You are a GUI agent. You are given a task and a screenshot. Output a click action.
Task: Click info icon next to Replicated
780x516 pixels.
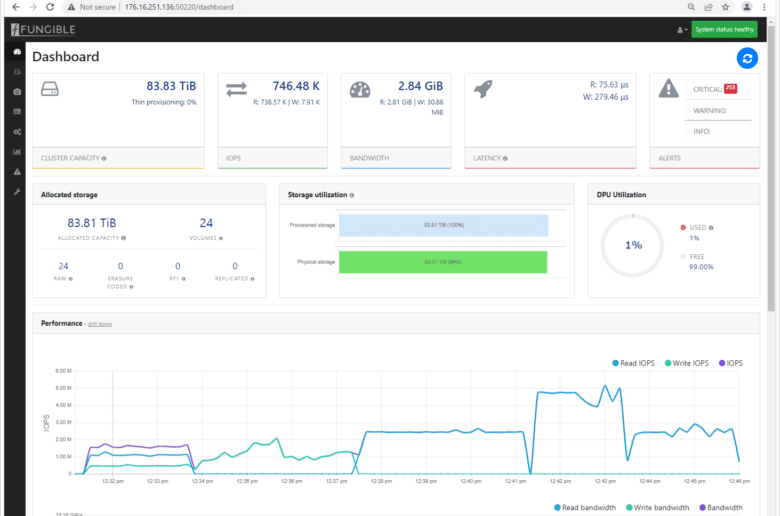click(x=252, y=279)
